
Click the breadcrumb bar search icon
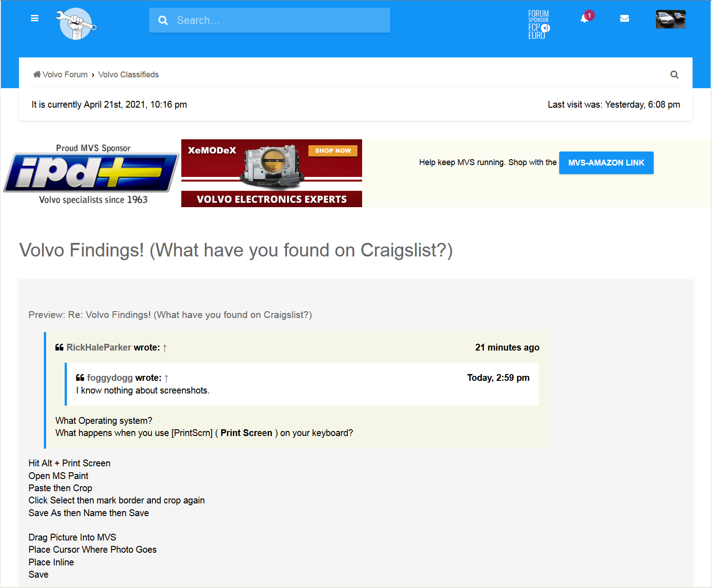[674, 75]
